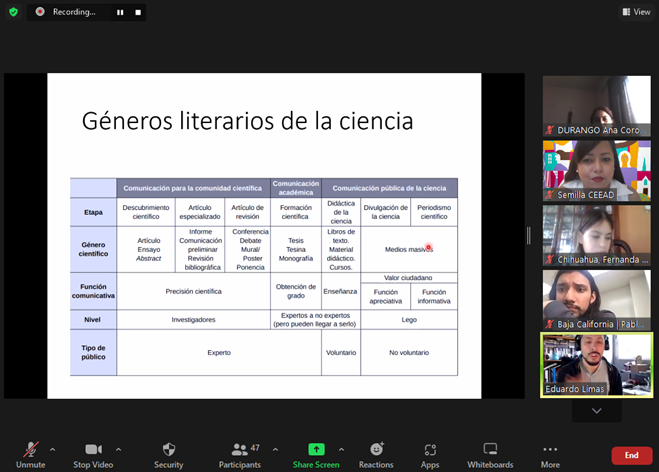
Task: Expand audio settings arrow next to Unmute
Action: [x=53, y=450]
